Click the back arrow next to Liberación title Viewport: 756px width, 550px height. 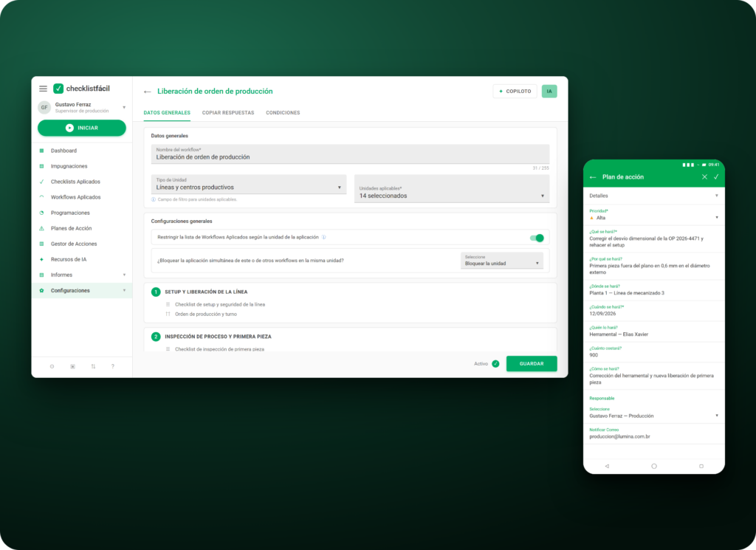click(148, 92)
